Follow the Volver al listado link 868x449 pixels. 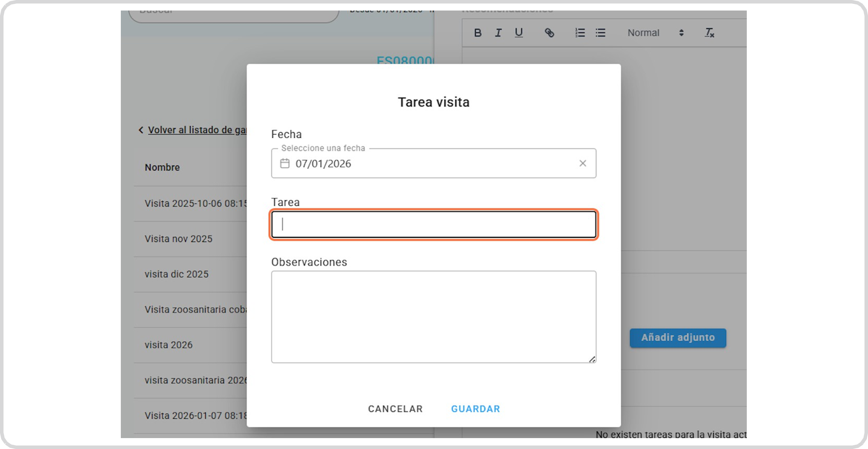197,130
